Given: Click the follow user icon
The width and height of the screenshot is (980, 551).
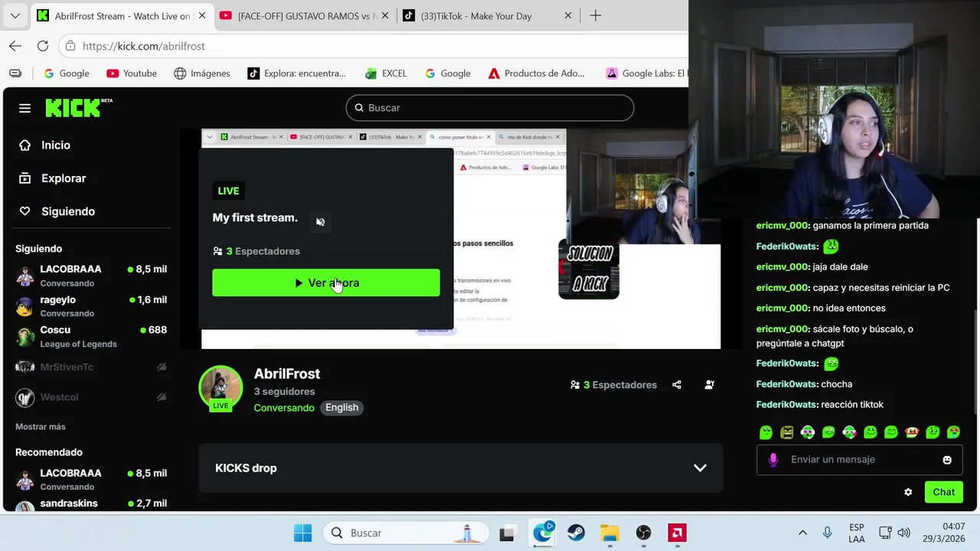Looking at the screenshot, I should point(710,385).
